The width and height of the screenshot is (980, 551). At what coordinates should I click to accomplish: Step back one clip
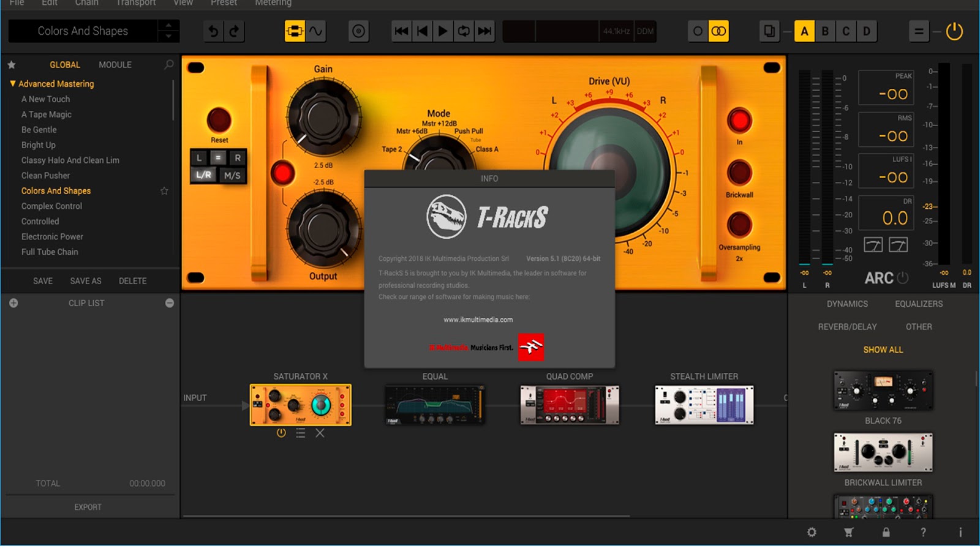[x=423, y=31]
